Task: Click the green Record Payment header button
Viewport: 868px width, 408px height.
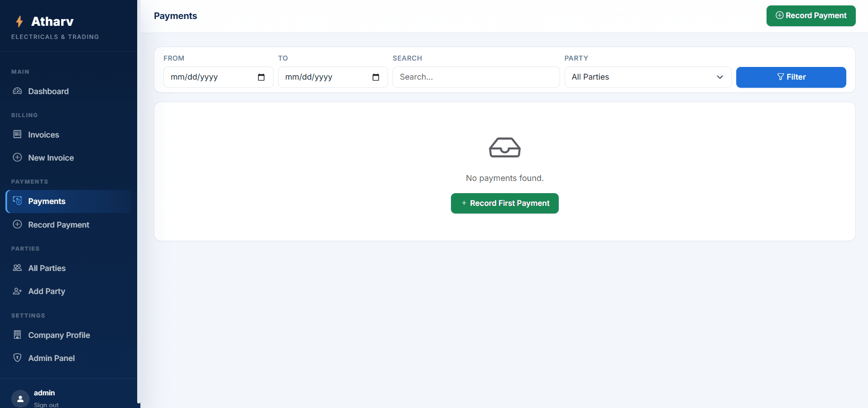Action: 811,16
